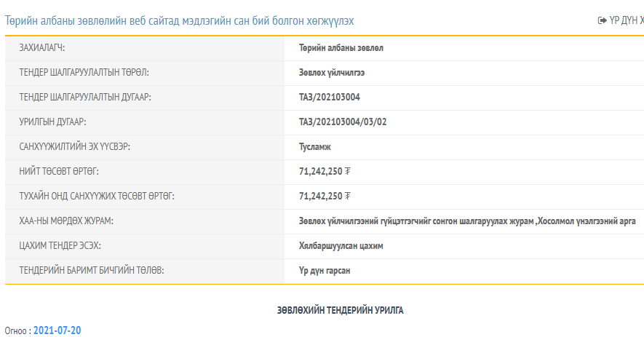Click the ЦАХИМ ТЕНДЕР ЭСЭХ label
This screenshot has height=337, width=644.
pos(60,246)
